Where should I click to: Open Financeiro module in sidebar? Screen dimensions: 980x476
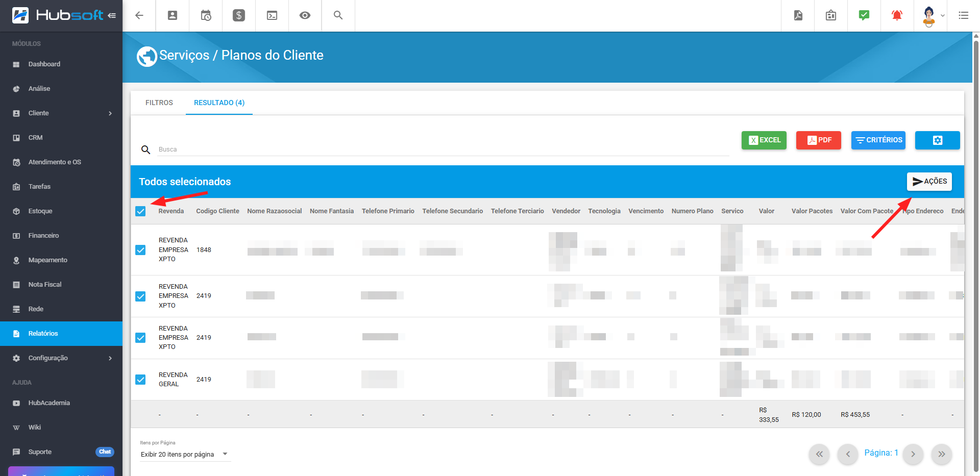point(43,236)
